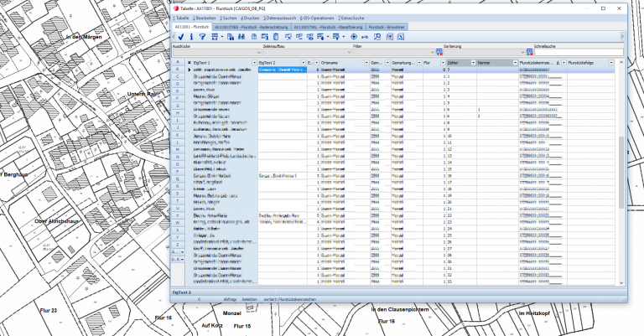The image size is (644, 336).
Task: Open the '3 Suchen' menu
Action: click(x=228, y=18)
